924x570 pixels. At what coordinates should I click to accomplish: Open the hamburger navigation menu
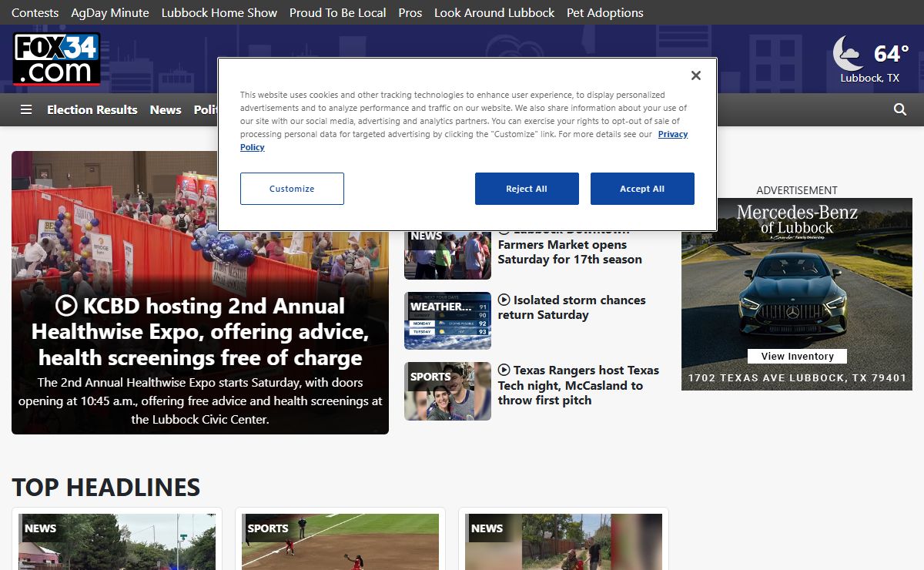click(26, 109)
